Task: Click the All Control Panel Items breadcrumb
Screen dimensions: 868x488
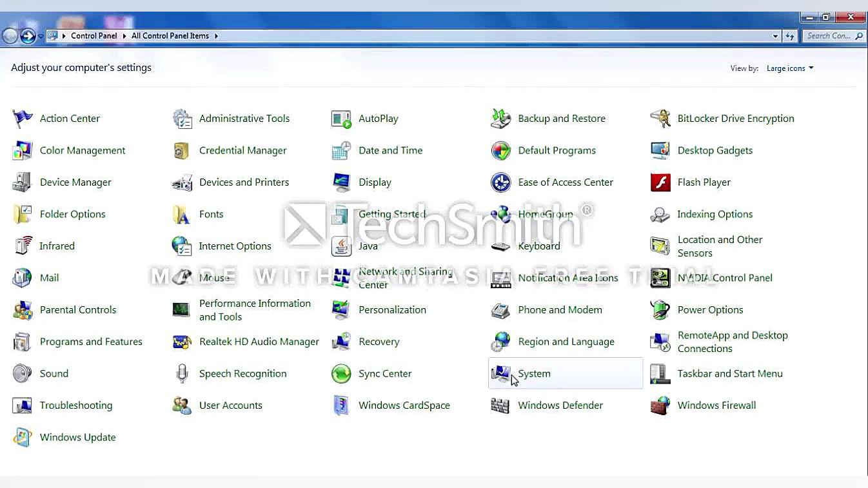Action: pos(170,36)
